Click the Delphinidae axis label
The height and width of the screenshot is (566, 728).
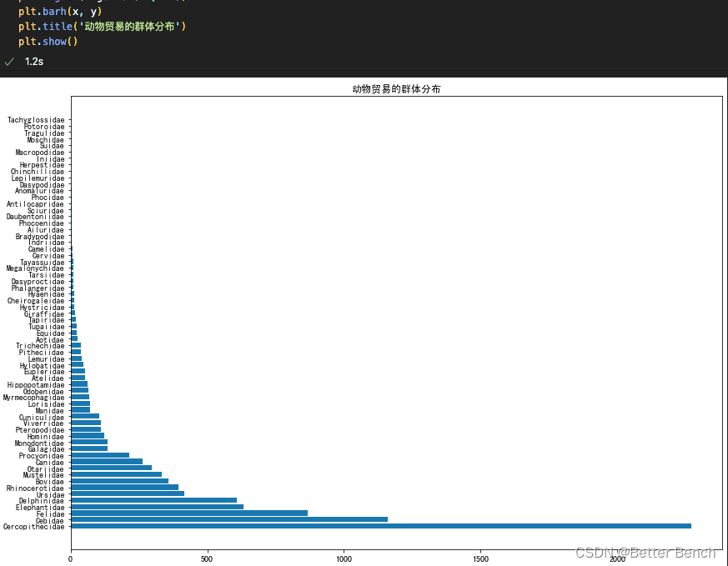click(42, 501)
